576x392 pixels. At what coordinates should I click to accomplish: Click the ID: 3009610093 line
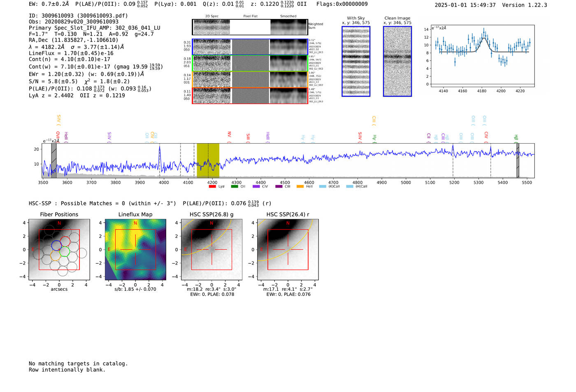click(x=78, y=16)
